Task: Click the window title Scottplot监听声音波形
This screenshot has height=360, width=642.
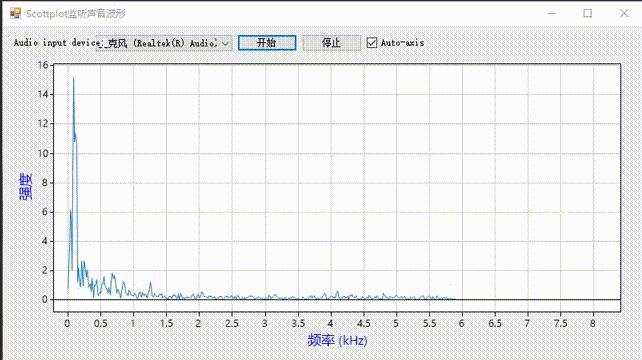Action: (x=76, y=14)
